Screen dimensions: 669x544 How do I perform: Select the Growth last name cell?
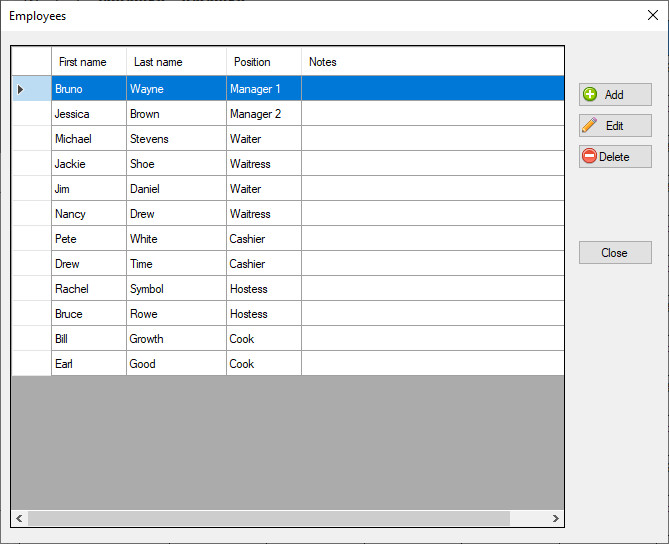tap(176, 339)
